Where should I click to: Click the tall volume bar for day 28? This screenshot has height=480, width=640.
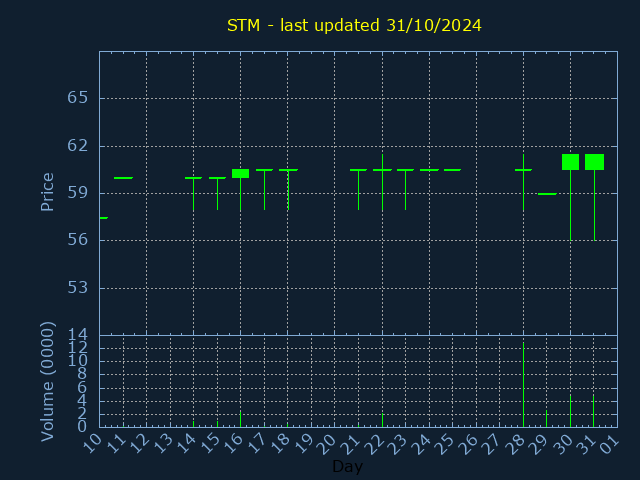(523, 385)
